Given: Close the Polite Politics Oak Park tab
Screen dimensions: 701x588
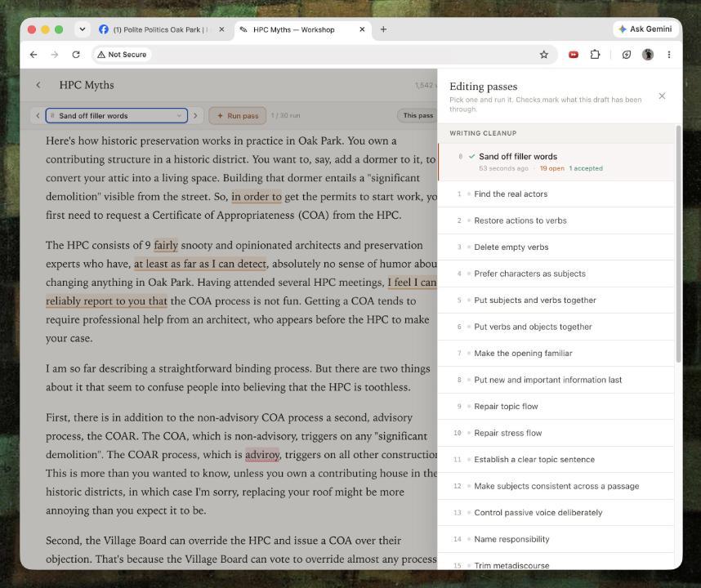Looking at the screenshot, I should [x=221, y=29].
